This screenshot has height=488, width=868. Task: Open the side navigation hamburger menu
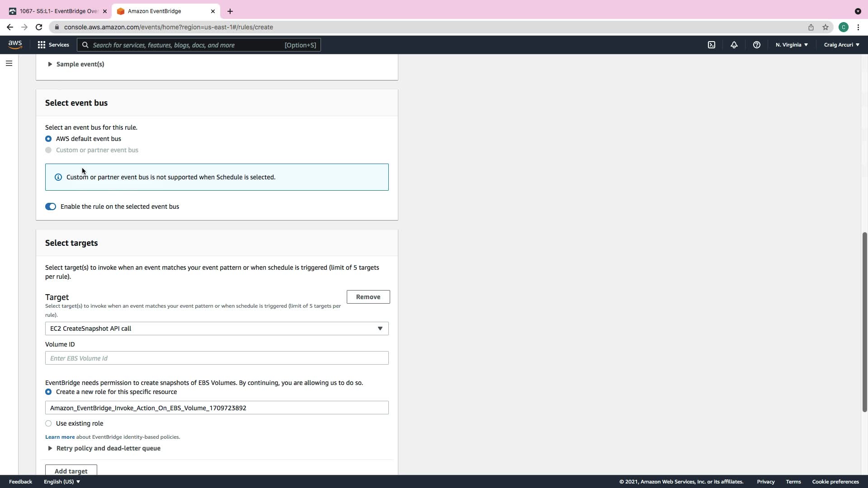tap(9, 63)
